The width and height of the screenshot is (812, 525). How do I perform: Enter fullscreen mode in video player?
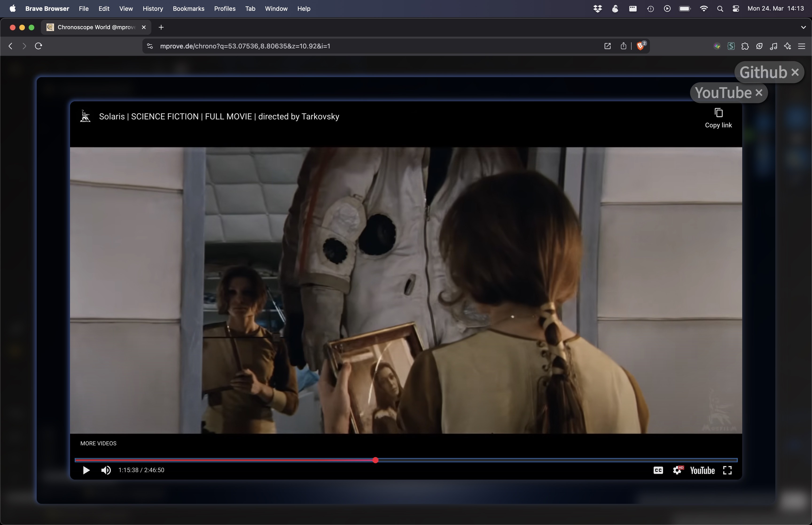727,470
